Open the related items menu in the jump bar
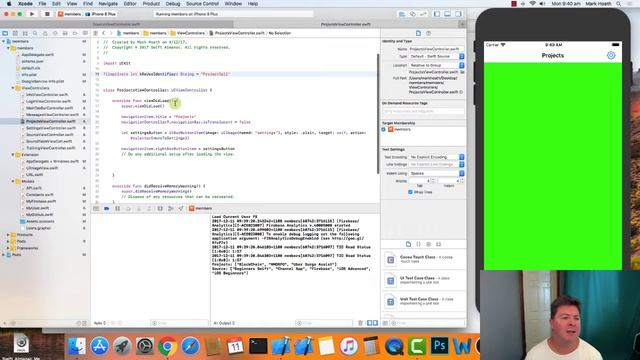Image resolution: width=640 pixels, height=360 pixels. click(x=96, y=33)
